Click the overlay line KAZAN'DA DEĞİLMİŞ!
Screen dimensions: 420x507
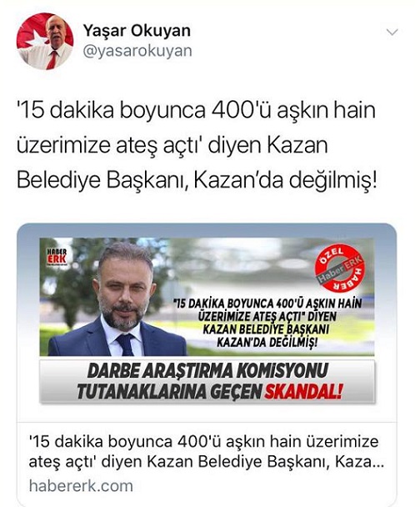click(267, 342)
